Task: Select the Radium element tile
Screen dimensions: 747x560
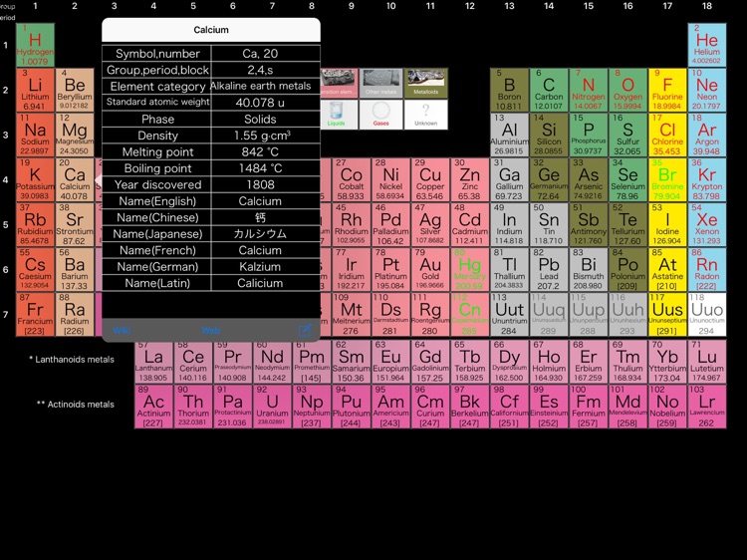Action: click(x=75, y=315)
